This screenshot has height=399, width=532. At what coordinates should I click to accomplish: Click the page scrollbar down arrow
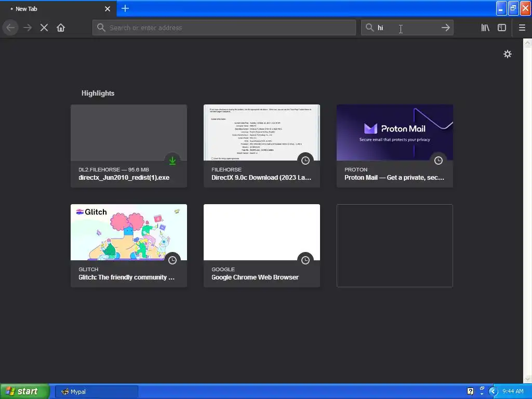(x=527, y=379)
